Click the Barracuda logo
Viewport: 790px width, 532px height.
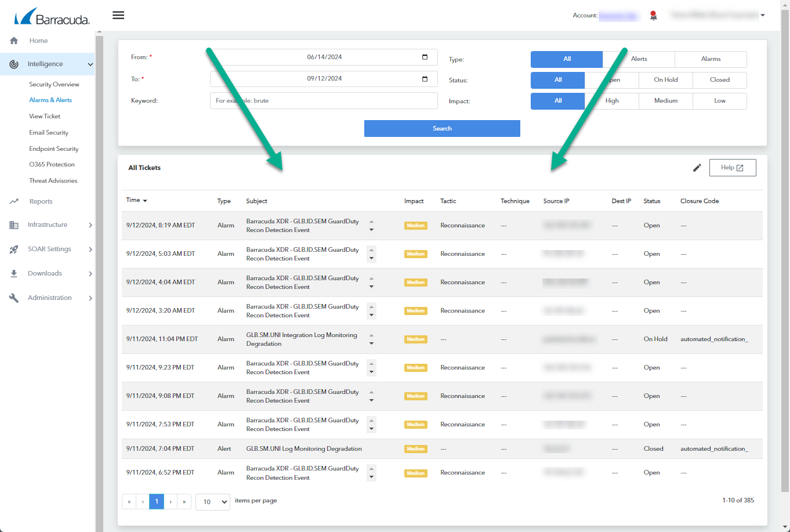click(52, 16)
